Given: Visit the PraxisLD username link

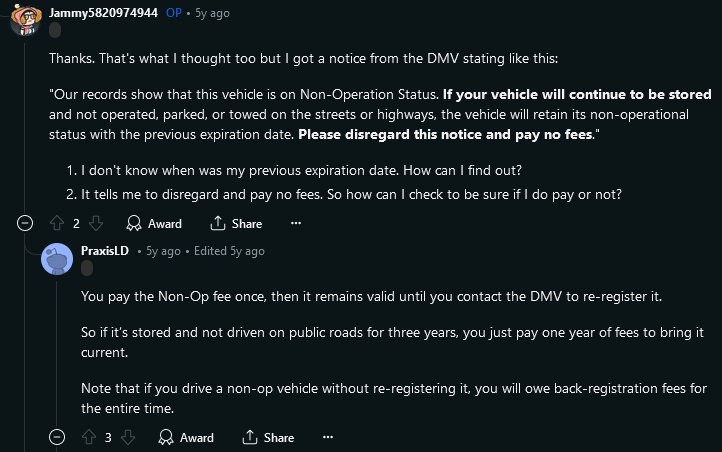Looking at the screenshot, I should 105,251.
